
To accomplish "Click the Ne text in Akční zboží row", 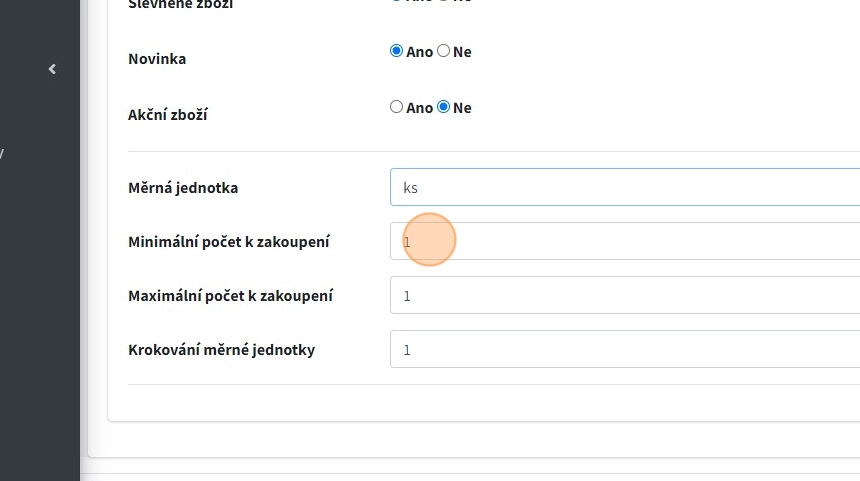I will coord(462,108).
